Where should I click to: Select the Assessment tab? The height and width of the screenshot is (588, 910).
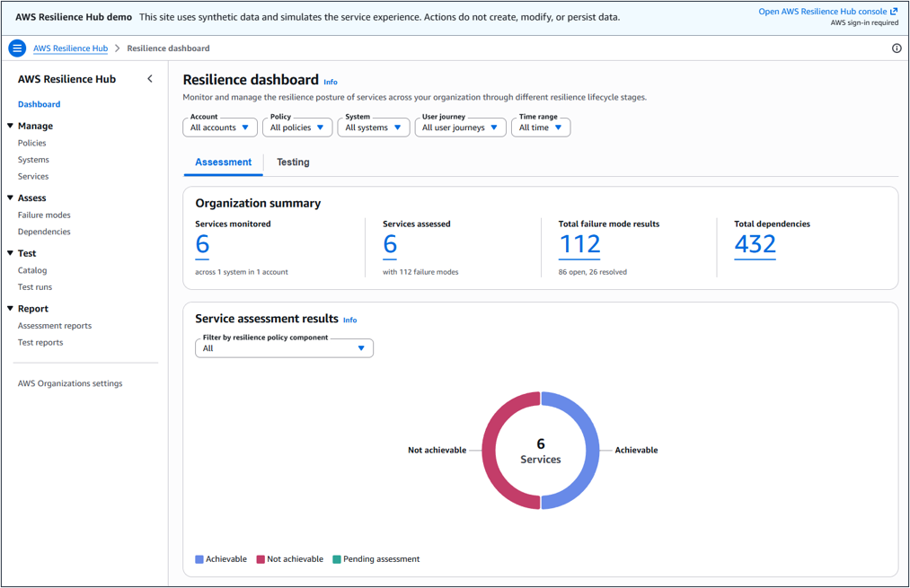click(x=224, y=162)
